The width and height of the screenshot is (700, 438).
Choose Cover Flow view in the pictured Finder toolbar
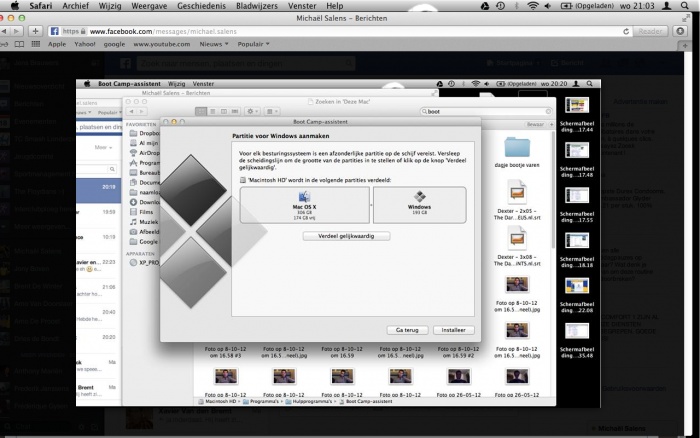point(235,111)
